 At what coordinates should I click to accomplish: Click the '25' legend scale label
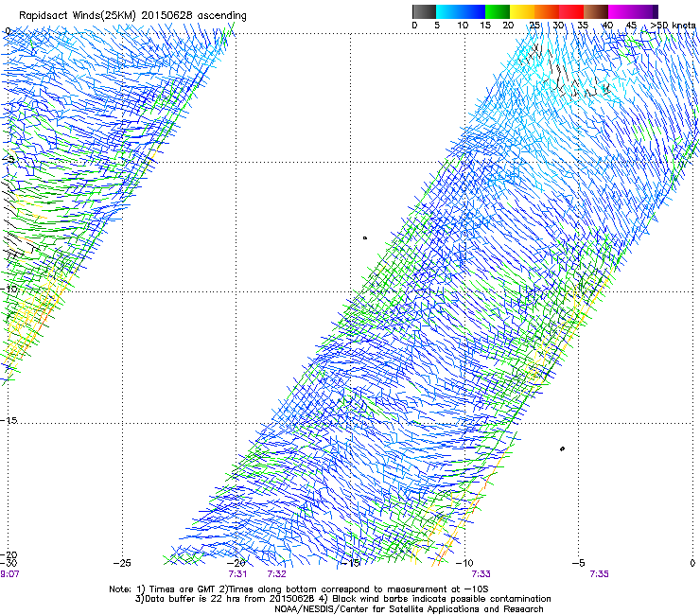534,26
